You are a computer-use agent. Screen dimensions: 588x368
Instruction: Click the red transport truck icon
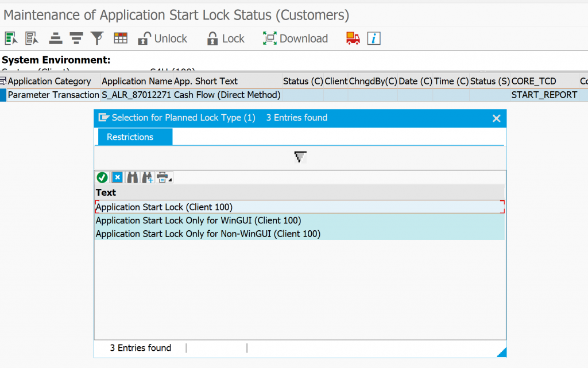click(352, 38)
